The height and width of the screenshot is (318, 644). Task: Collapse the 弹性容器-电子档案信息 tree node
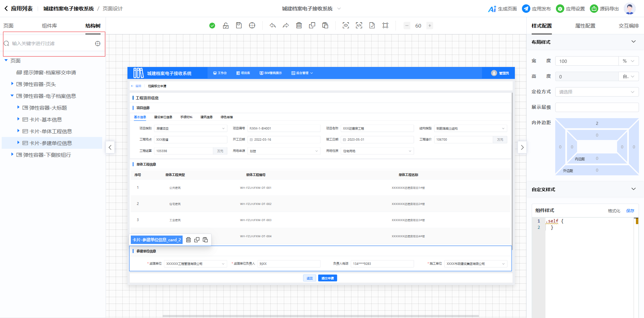(x=12, y=96)
